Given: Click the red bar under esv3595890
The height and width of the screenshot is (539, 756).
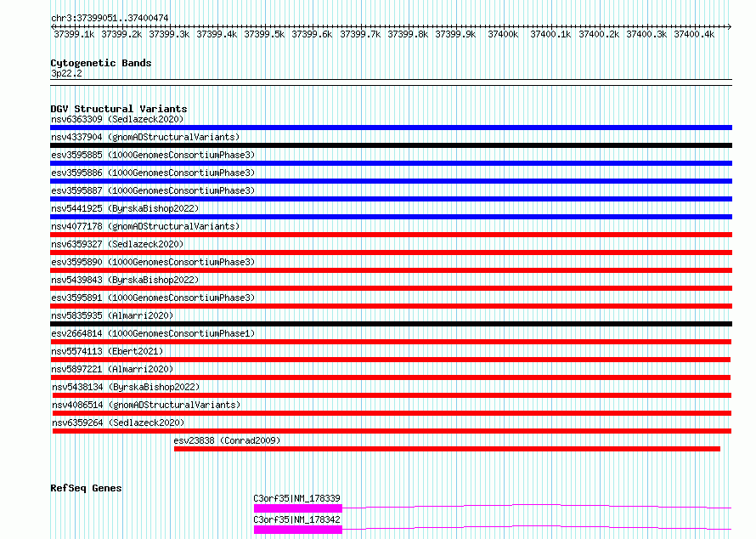Looking at the screenshot, I should coord(391,270).
